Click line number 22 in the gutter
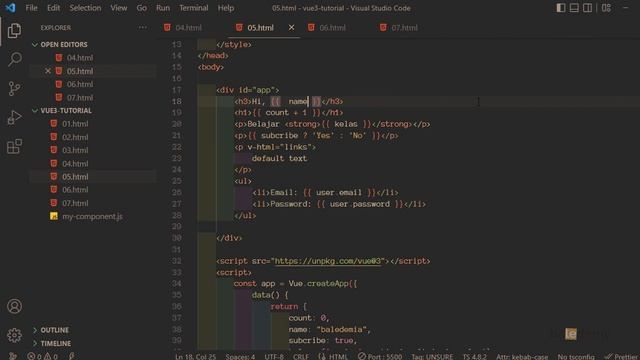Image resolution: width=640 pixels, height=360 pixels. [176, 147]
